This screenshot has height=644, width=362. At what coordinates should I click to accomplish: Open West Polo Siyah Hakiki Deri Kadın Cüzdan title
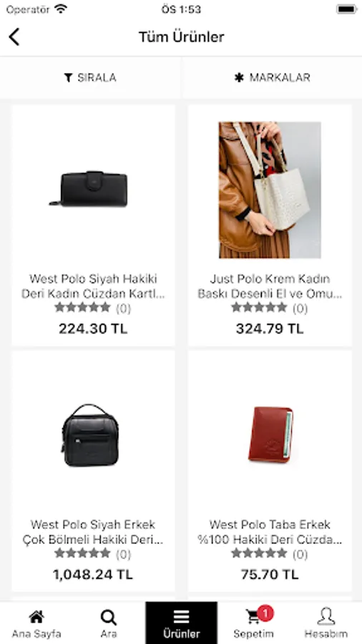point(93,286)
